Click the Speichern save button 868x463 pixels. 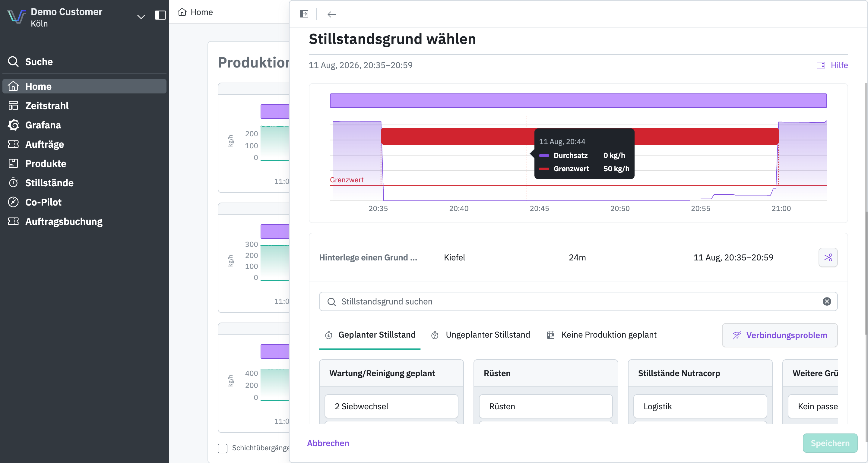[x=830, y=443]
